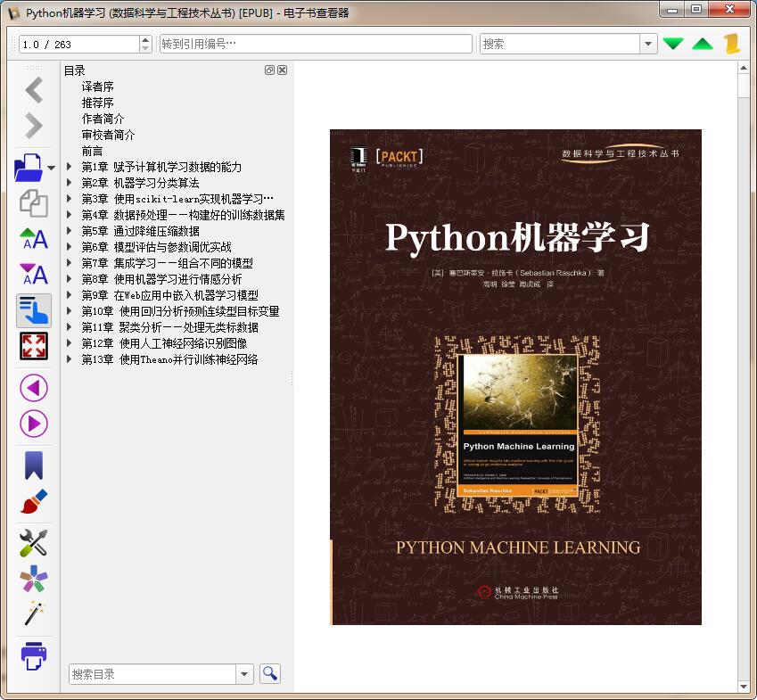Go forward with the right chevron icon
Screen dimensions: 757x700
pyautogui.click(x=34, y=126)
